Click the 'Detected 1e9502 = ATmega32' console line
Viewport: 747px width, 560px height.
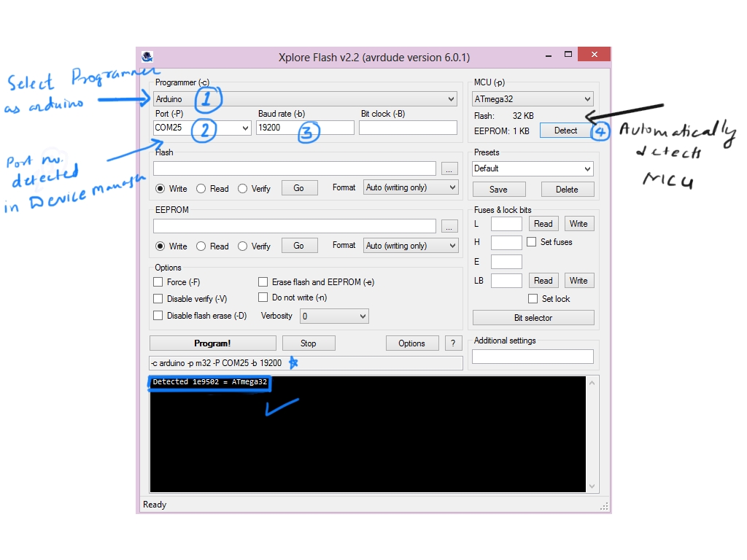pos(209,382)
